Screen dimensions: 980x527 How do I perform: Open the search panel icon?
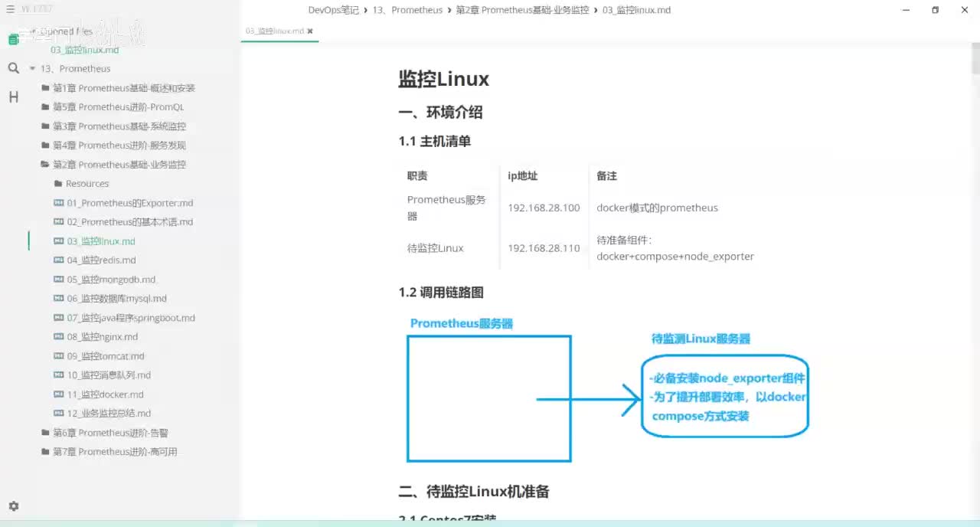(x=13, y=68)
